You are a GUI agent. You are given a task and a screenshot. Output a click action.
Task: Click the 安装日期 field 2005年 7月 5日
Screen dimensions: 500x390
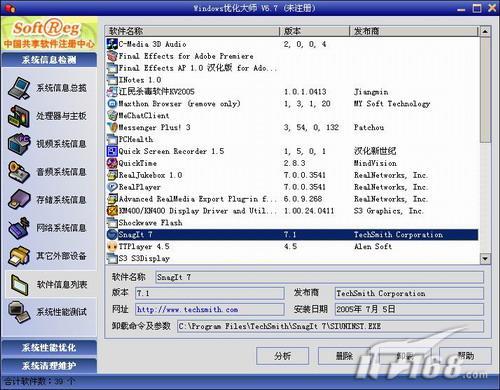pos(409,309)
